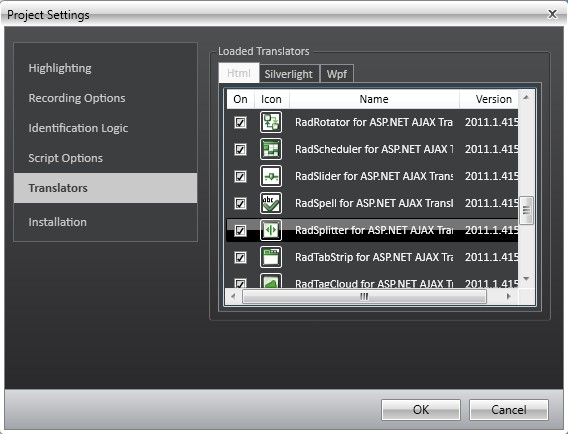Viewport: 568px width, 434px height.
Task: Disable the RadSpell translator checkbox
Action: point(240,203)
